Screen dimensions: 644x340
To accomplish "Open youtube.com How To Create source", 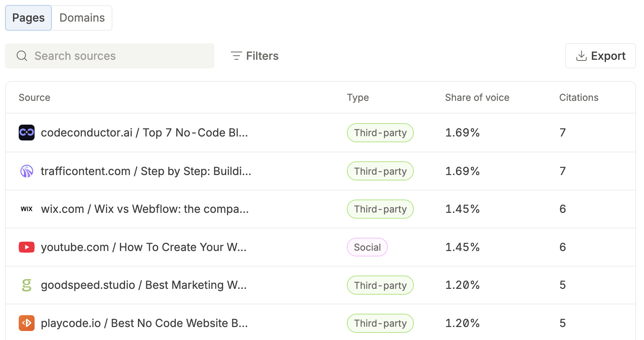I will click(144, 247).
